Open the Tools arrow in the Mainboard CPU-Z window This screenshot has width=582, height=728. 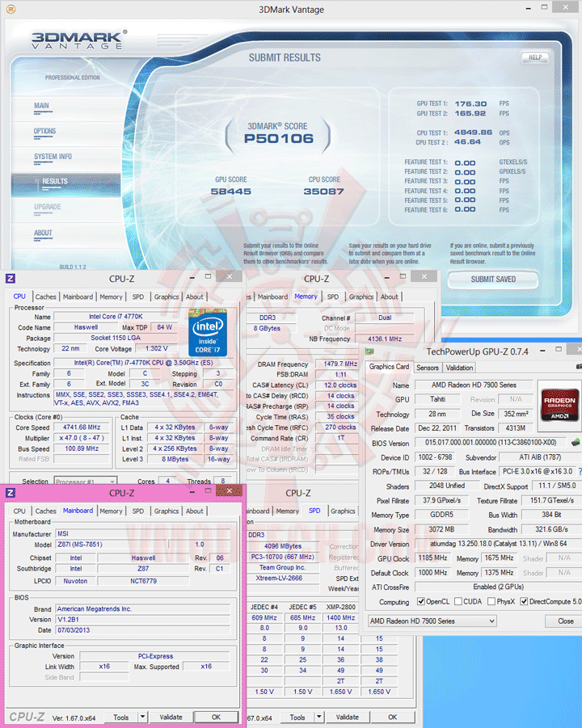[x=142, y=717]
